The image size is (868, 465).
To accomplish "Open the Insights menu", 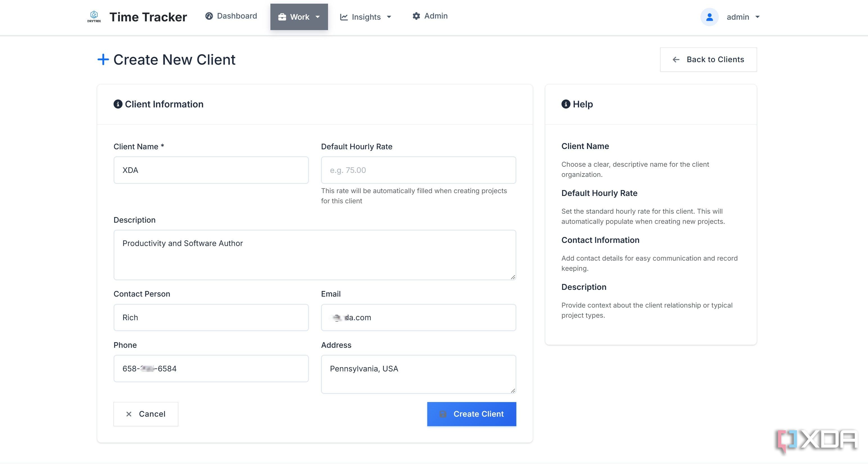I will (x=366, y=17).
